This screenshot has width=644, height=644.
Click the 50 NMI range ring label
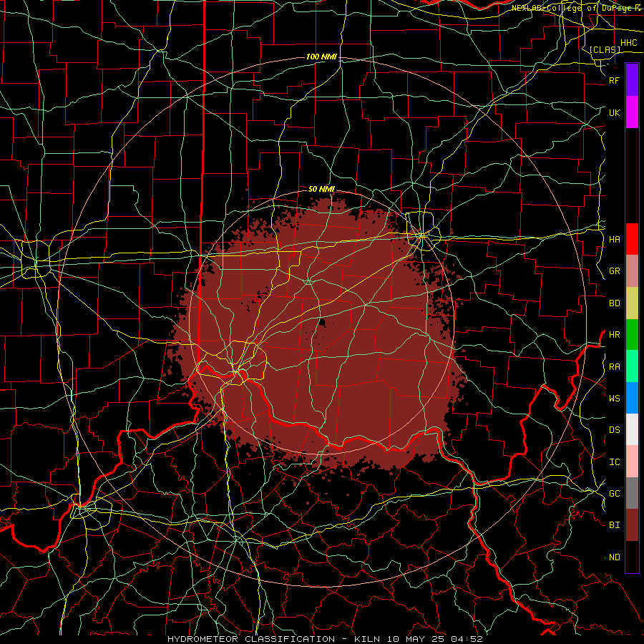[x=321, y=189]
